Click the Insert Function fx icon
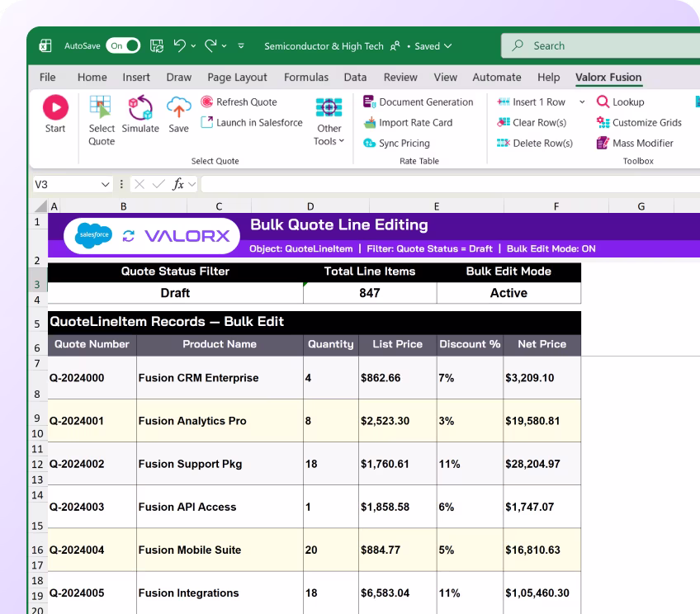This screenshot has width=700, height=614. (x=178, y=184)
